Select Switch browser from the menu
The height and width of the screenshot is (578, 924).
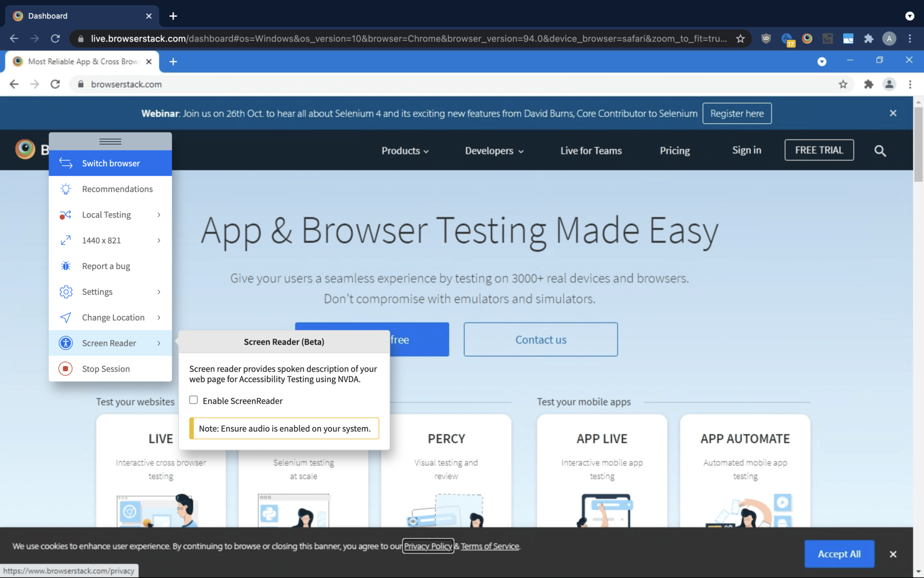point(111,163)
